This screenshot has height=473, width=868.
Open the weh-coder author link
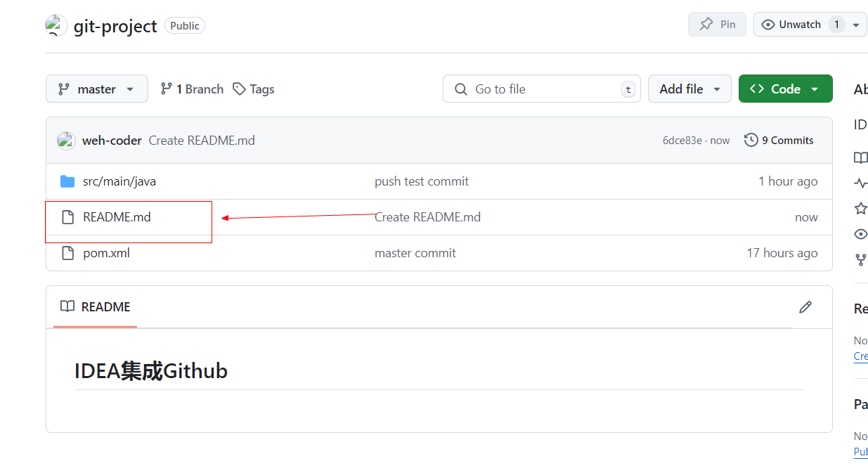tap(112, 141)
